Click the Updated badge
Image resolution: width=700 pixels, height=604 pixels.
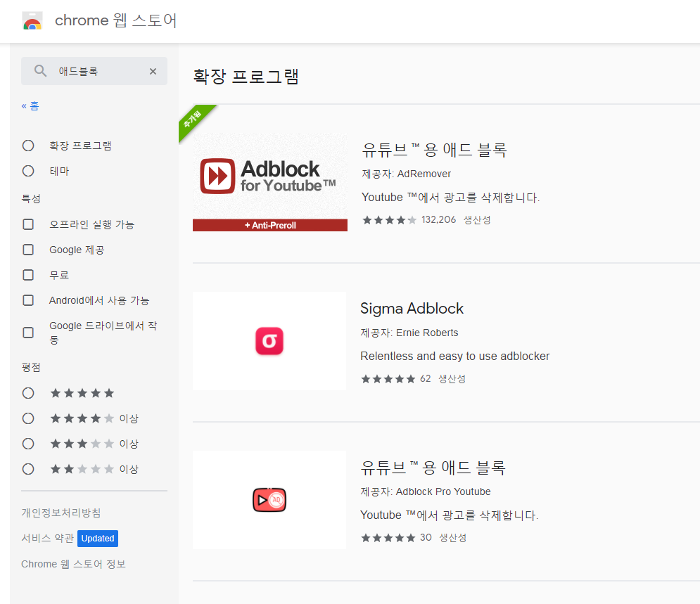[x=98, y=539]
